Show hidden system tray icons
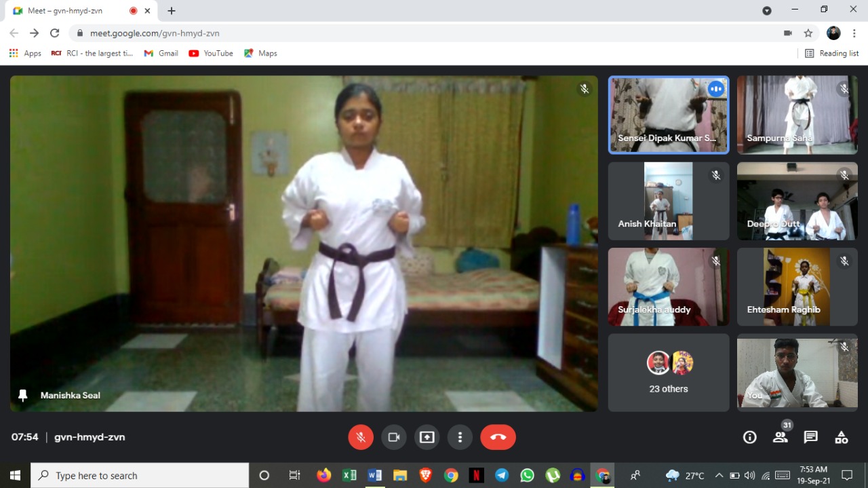The height and width of the screenshot is (488, 868). (719, 475)
